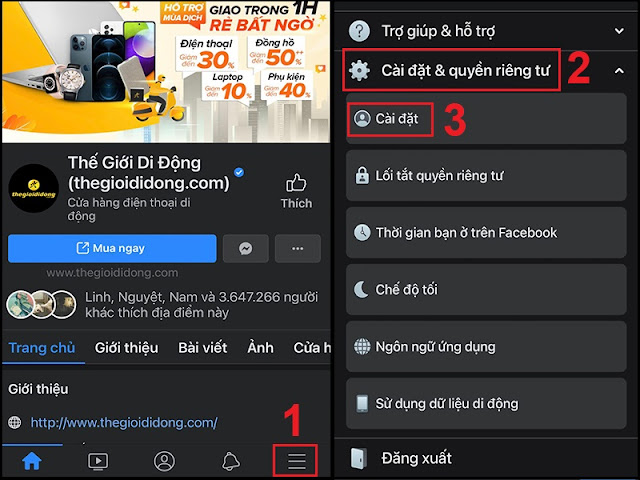The width and height of the screenshot is (640, 480).
Task: Open Messenger chat with the page
Action: pyautogui.click(x=246, y=248)
